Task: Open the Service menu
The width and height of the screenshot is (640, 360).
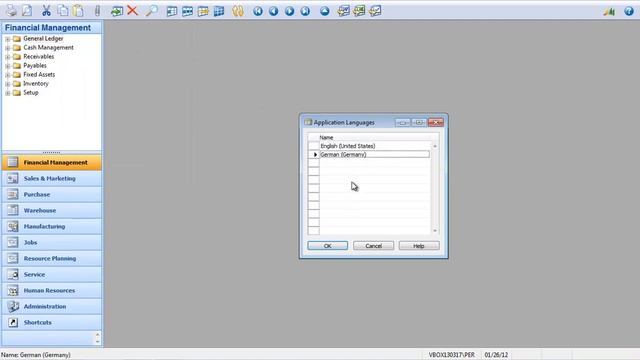Action: (x=52, y=274)
